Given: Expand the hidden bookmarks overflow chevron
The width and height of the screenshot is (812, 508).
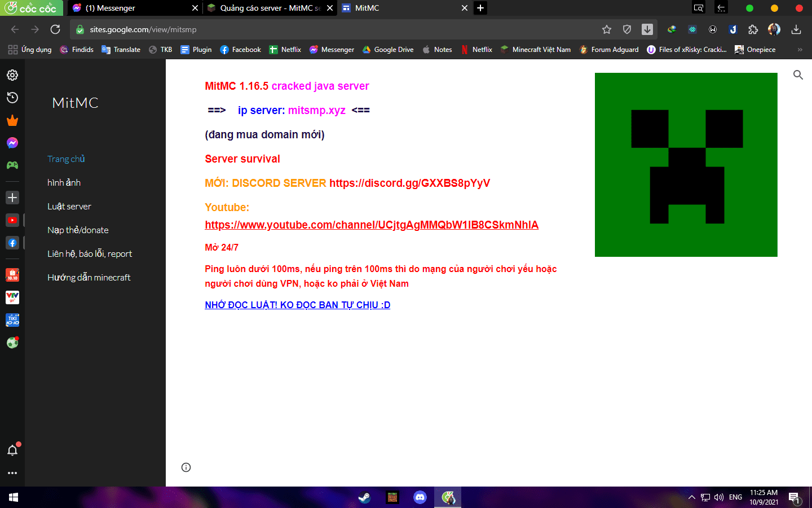Looking at the screenshot, I should [x=800, y=50].
